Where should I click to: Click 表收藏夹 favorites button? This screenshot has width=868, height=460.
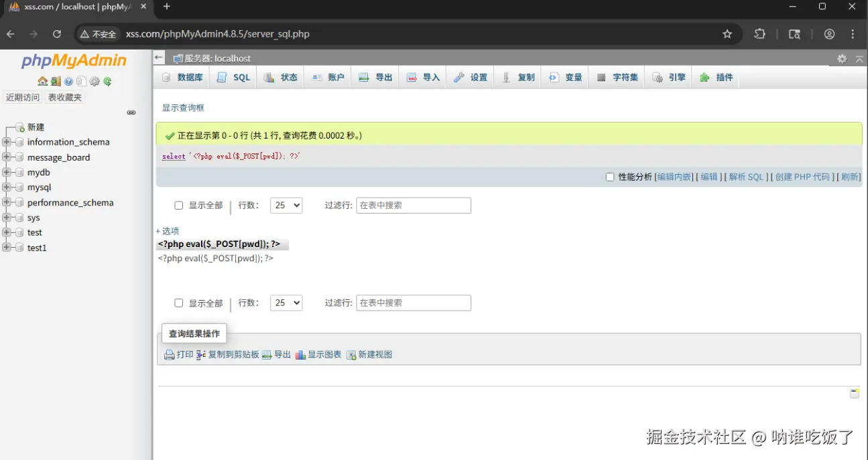65,98
